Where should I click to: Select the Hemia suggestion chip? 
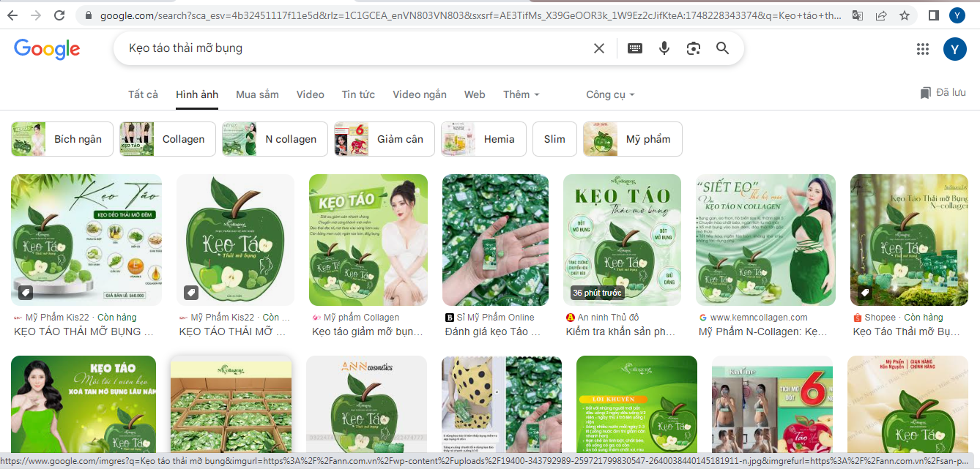(x=483, y=138)
